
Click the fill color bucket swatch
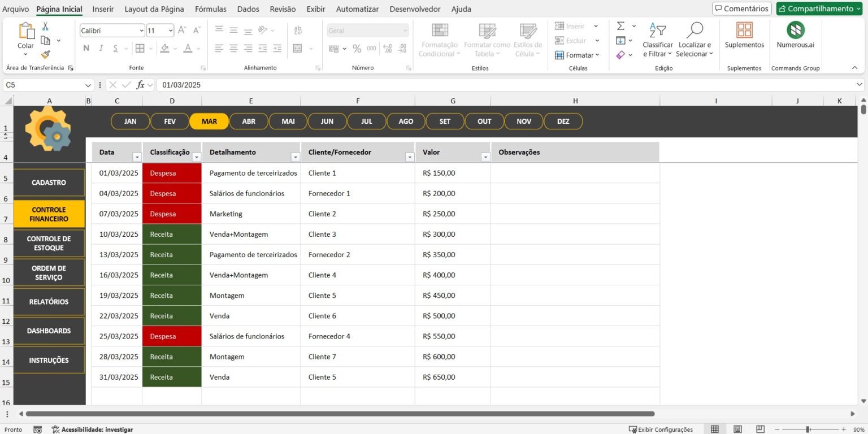coord(164,49)
